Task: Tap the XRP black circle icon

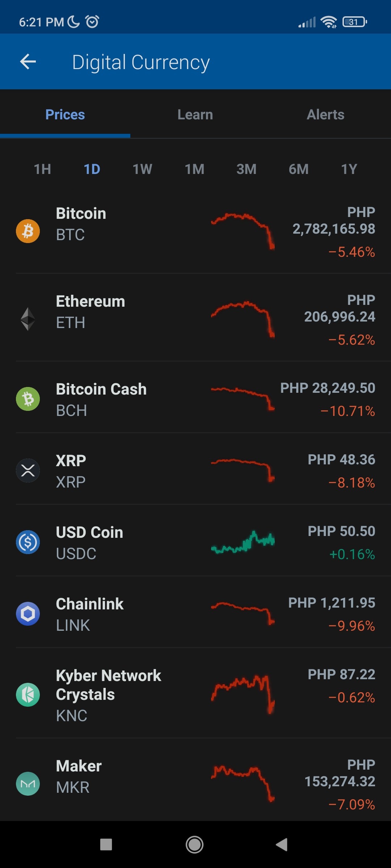Action: point(28,471)
